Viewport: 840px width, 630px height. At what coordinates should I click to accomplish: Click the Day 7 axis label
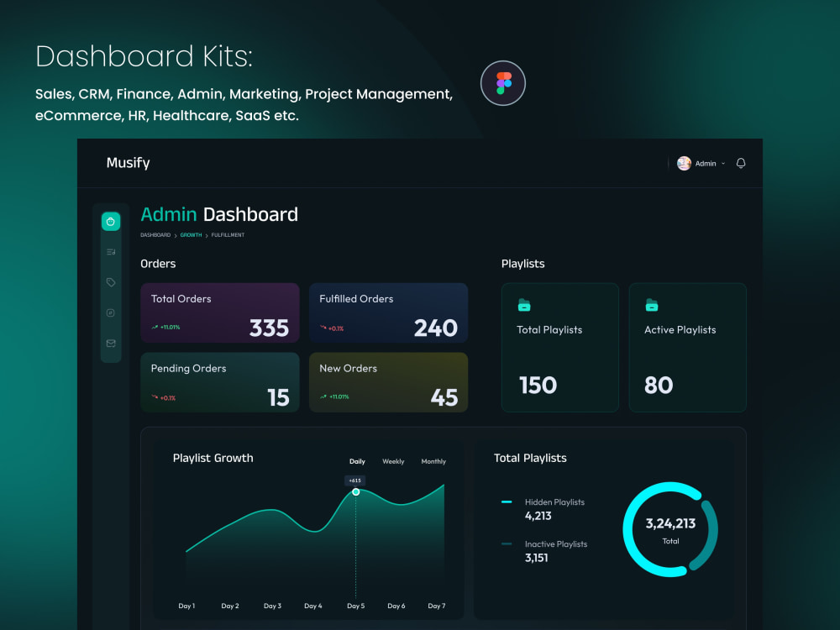[437, 606]
